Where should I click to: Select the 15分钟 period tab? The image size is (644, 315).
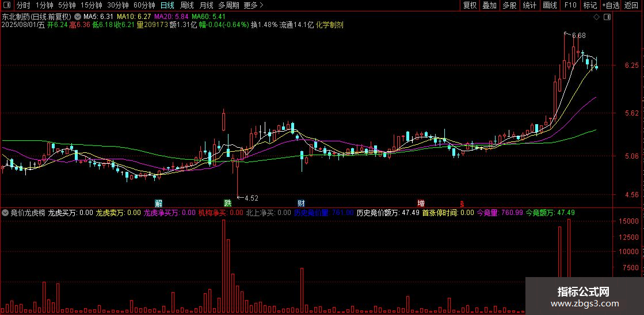[91, 5]
